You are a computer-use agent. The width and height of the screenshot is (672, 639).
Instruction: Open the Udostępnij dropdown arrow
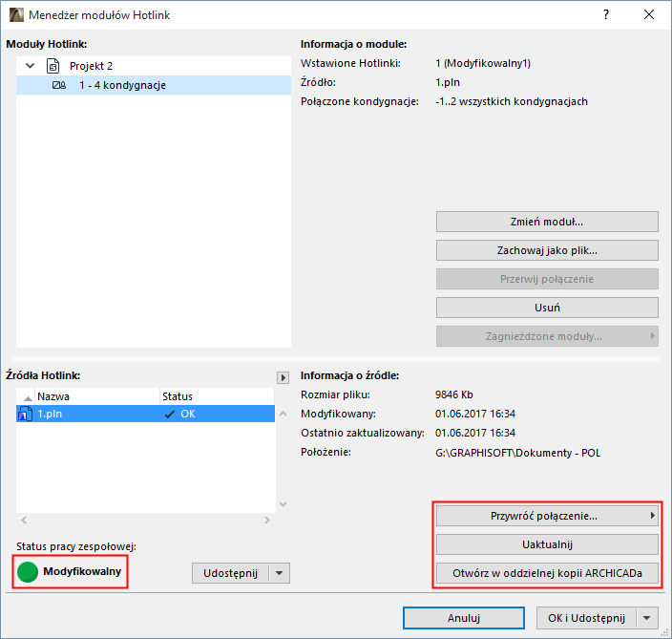(280, 573)
